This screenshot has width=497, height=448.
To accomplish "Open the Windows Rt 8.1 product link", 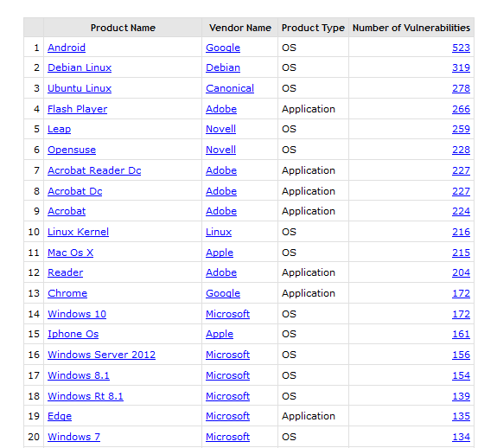I will tap(86, 396).
